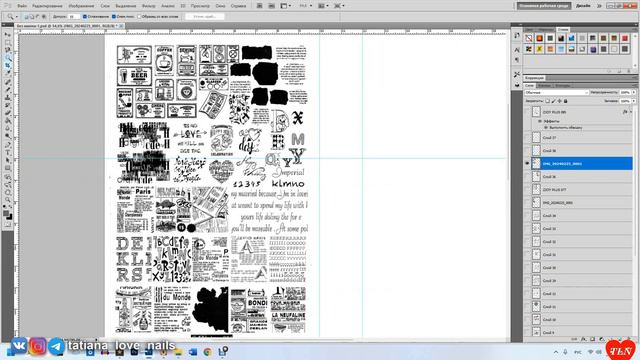
Task: Click the lock transparent pixels icon
Action: [x=547, y=101]
